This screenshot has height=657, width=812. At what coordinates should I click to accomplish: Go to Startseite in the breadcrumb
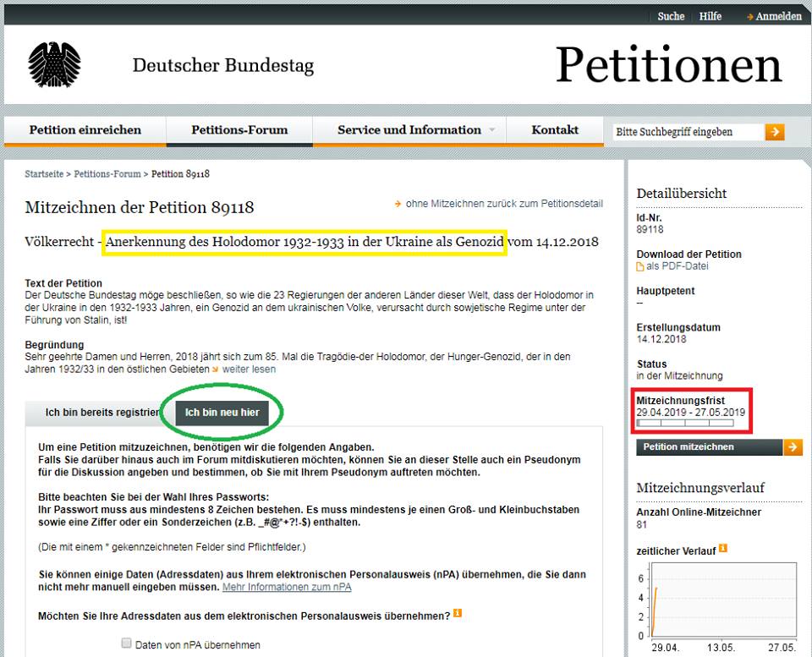point(45,174)
